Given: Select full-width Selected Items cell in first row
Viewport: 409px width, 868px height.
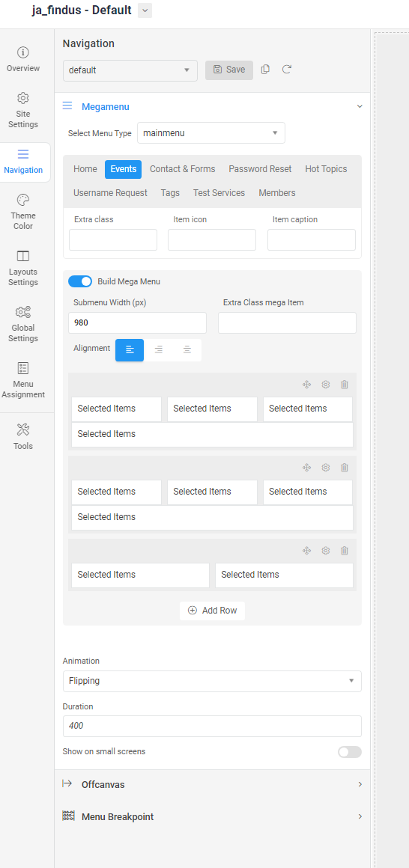Looking at the screenshot, I should point(212,435).
